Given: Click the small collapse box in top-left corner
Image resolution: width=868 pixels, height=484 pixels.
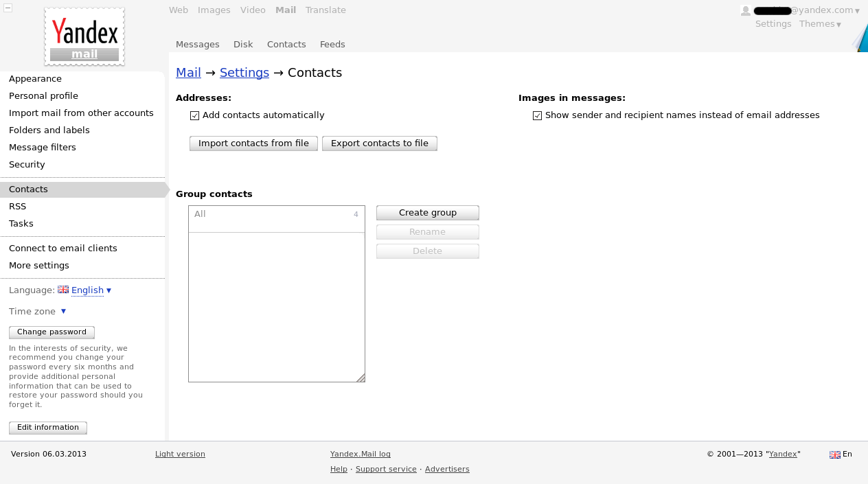Looking at the screenshot, I should (8, 8).
